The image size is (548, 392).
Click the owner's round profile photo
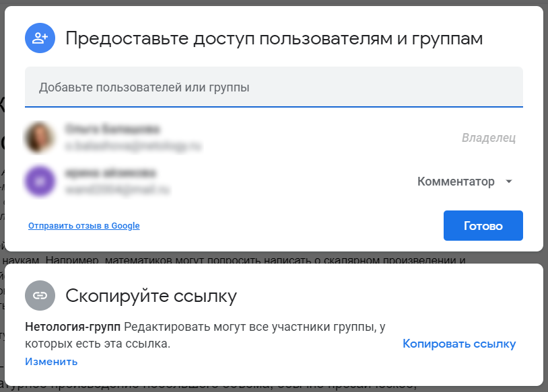click(41, 138)
